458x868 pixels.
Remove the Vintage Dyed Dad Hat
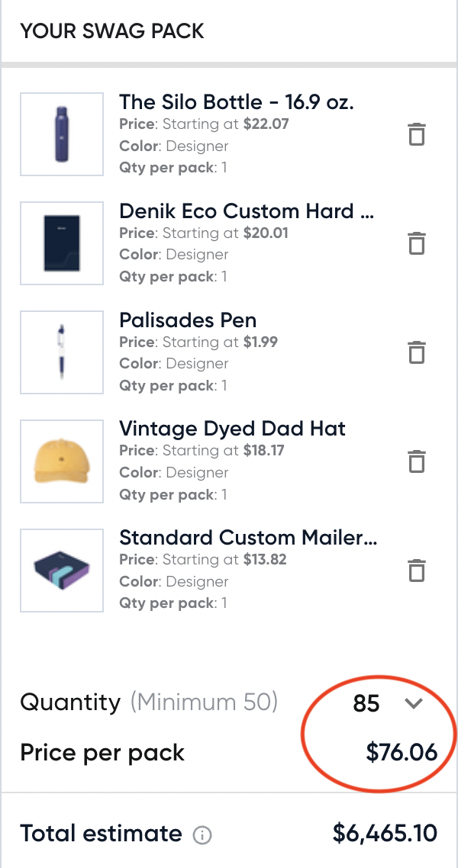[415, 461]
